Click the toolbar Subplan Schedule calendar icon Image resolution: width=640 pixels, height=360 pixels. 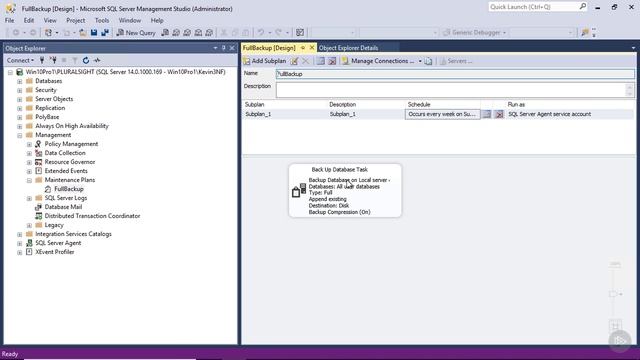321,61
